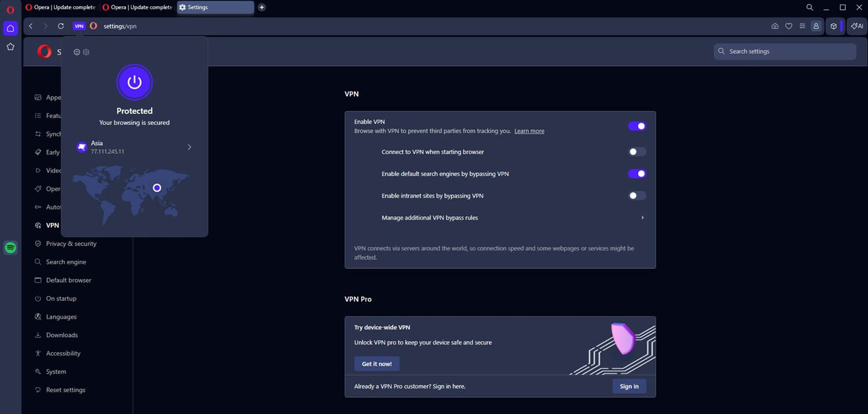
Task: Expand the Asia server location chevron
Action: (x=189, y=147)
